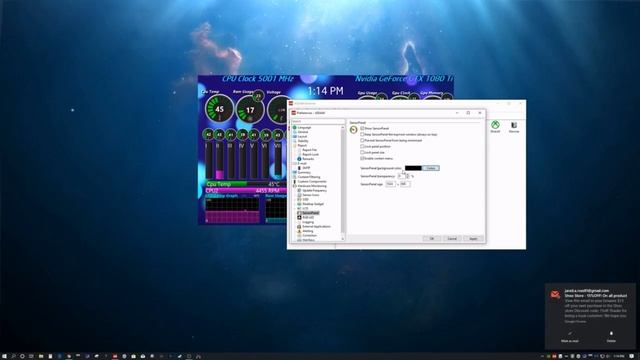This screenshot has height=360, width=640.
Task: Click Cpu Temp gauge showing 45 on SensorPanel
Action: (x=219, y=109)
